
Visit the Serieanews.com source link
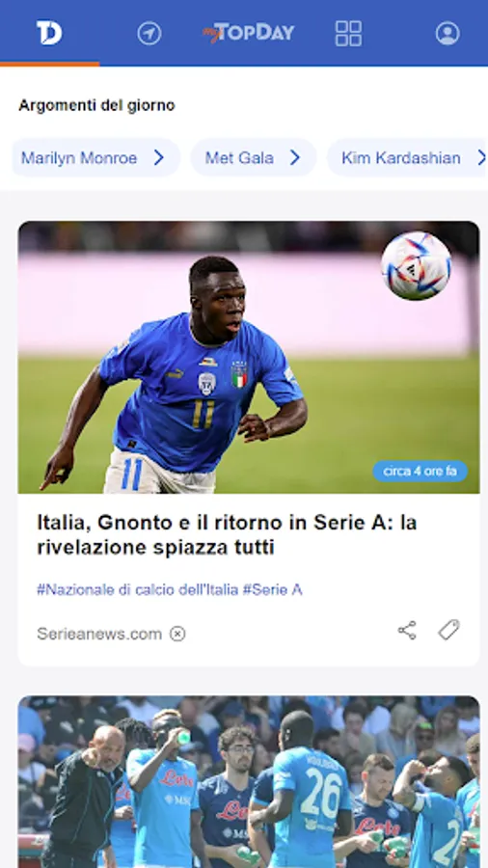(99, 634)
